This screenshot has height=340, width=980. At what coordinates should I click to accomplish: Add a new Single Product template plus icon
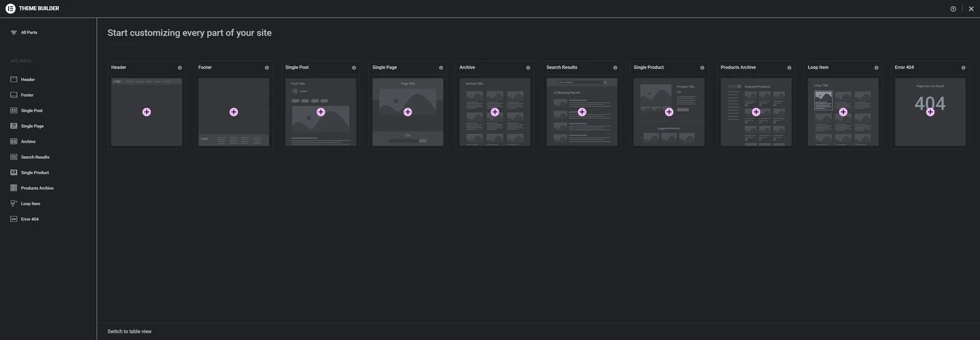click(669, 112)
